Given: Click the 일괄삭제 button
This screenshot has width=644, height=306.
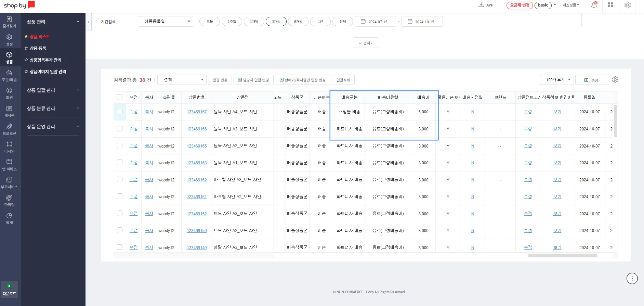Looking at the screenshot, I should tap(343, 80).
